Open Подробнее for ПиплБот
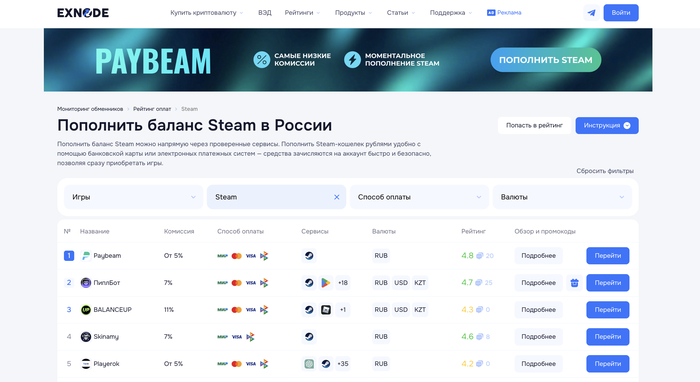This screenshot has width=700, height=382. (538, 282)
